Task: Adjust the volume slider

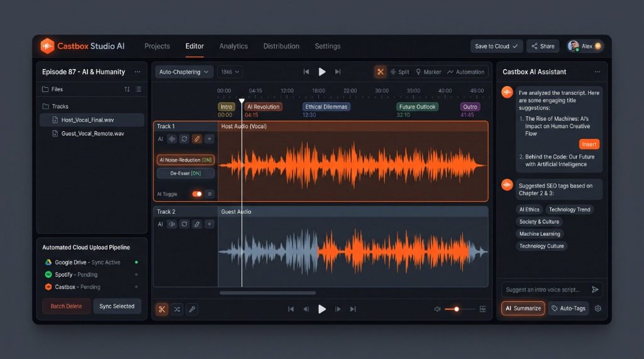Action: pos(460,309)
